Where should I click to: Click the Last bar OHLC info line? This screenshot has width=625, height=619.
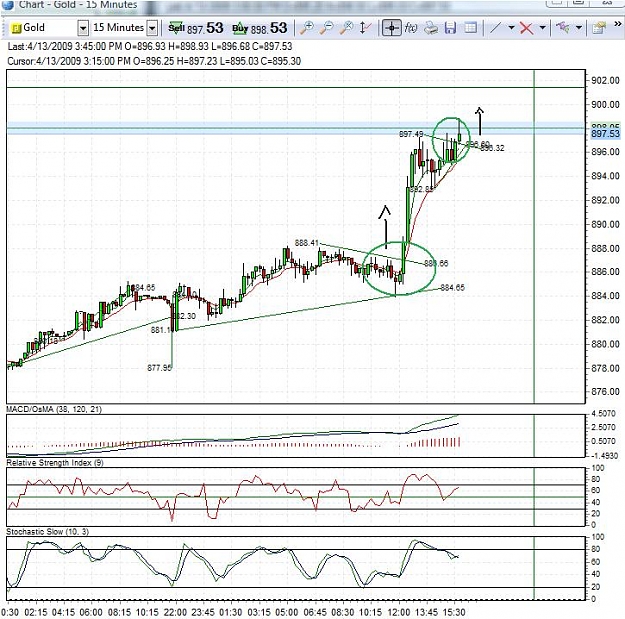150,46
